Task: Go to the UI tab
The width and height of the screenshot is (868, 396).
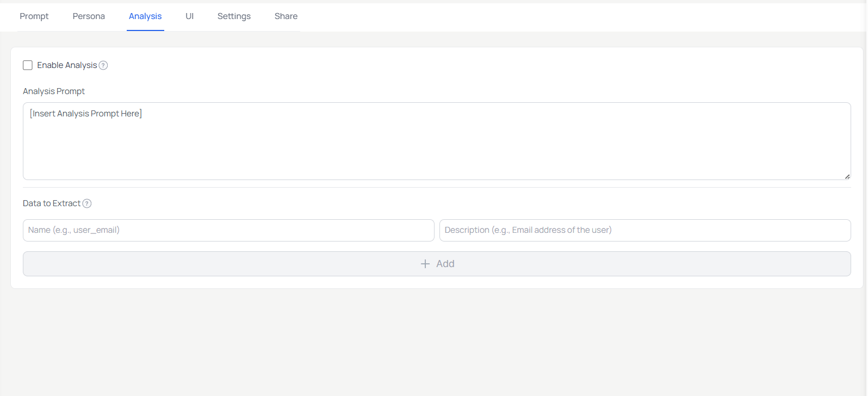Action: pyautogui.click(x=189, y=16)
